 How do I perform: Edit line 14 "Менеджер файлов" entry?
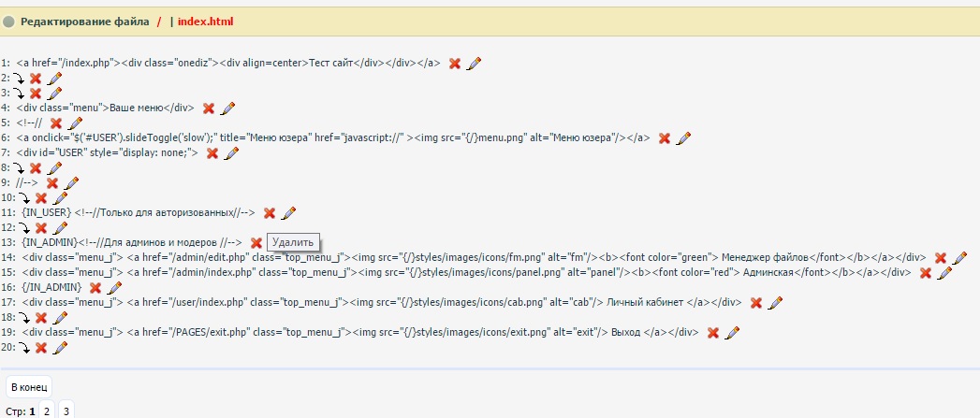(x=960, y=257)
